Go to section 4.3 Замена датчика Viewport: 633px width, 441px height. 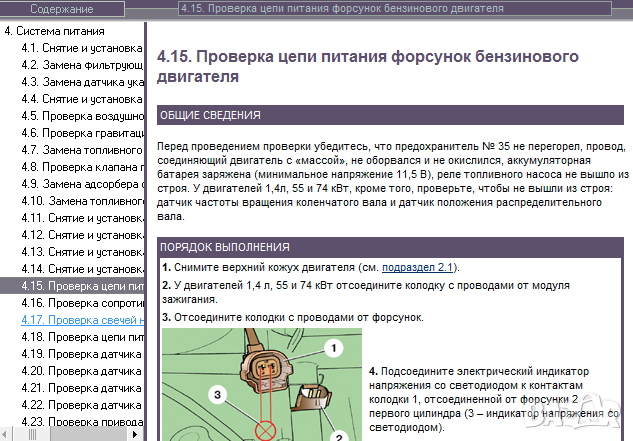click(83, 82)
